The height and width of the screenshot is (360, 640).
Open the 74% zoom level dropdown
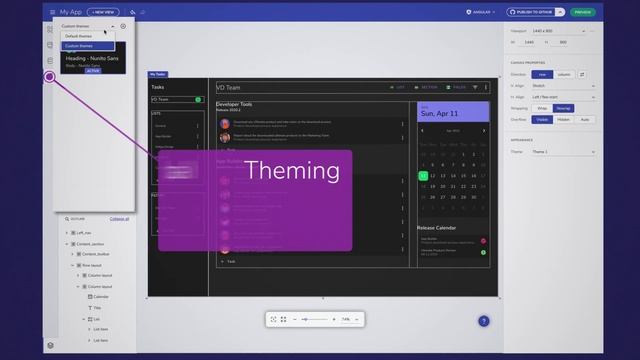[x=350, y=319]
